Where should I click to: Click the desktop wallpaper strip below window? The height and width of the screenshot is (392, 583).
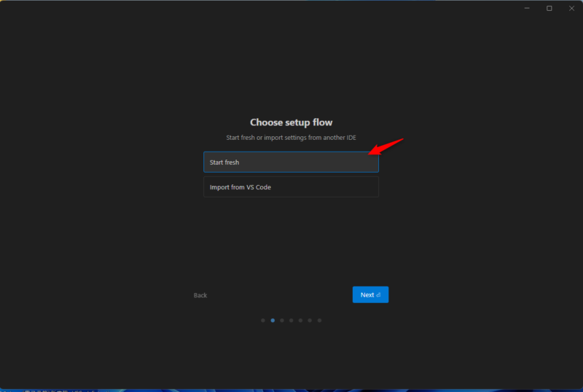click(291, 390)
